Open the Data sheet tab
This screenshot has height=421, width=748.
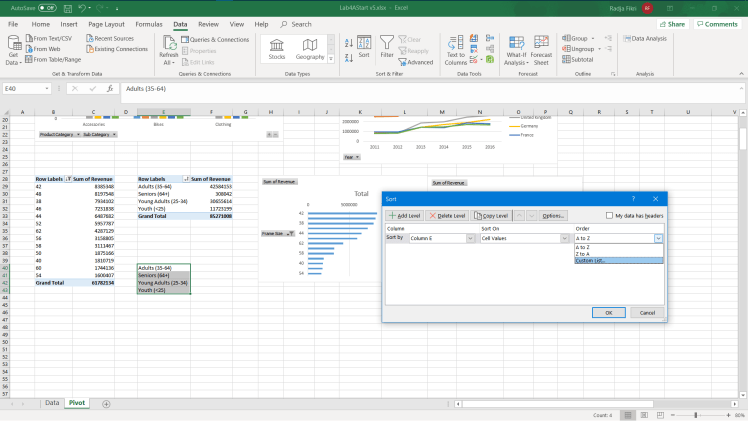pos(51,402)
